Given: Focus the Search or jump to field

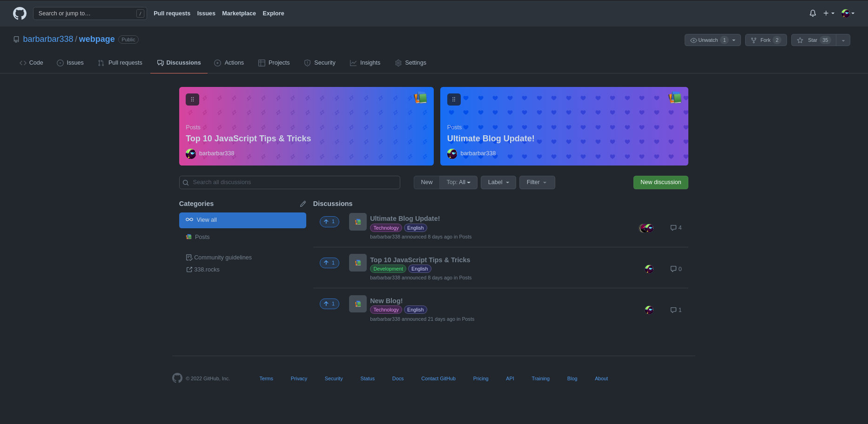Looking at the screenshot, I should click(90, 13).
